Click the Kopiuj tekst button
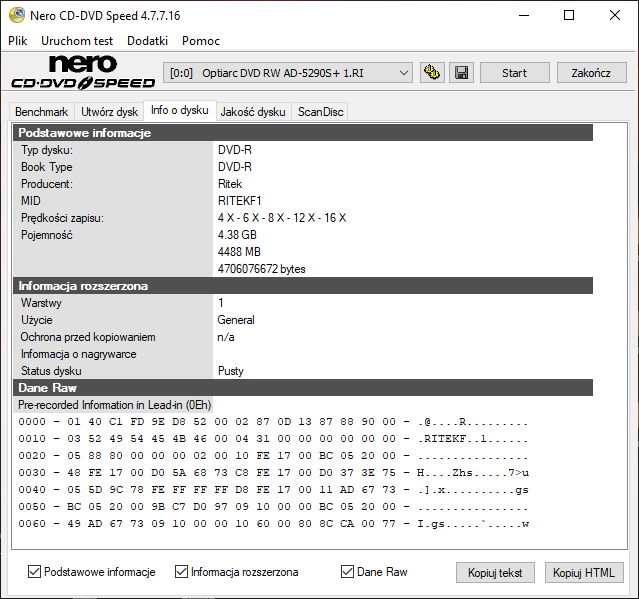639x599 pixels. tap(495, 573)
